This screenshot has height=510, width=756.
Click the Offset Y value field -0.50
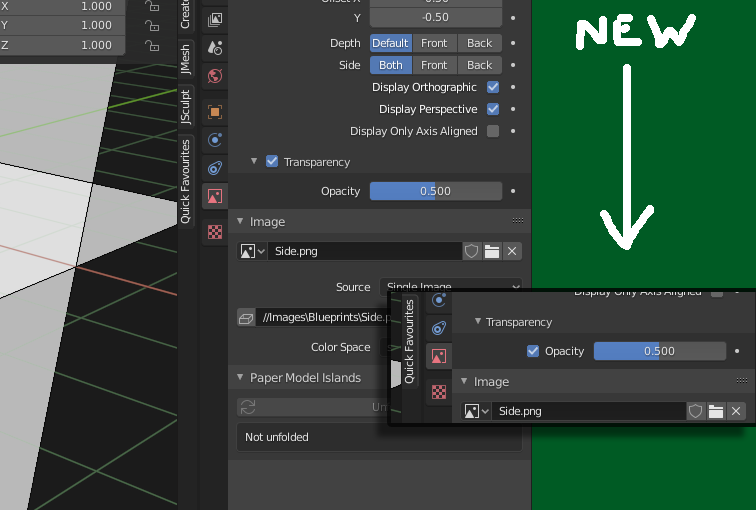pyautogui.click(x=436, y=18)
